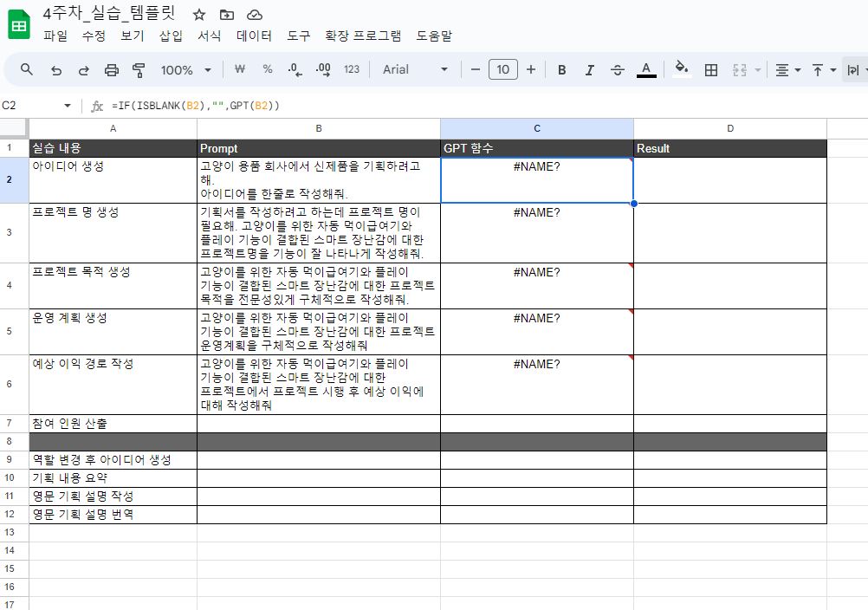Select column C header
Screen dimensions: 868x610
tap(537, 128)
